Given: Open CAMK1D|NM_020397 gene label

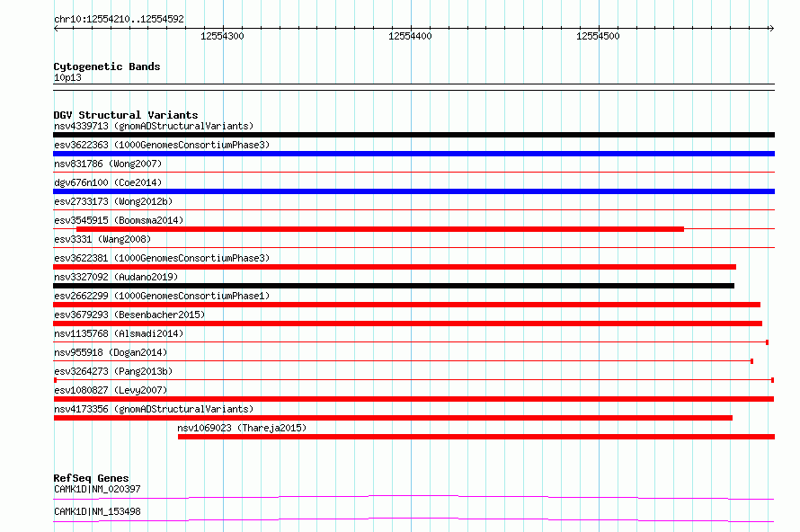Looking at the screenshot, I should [x=97, y=489].
